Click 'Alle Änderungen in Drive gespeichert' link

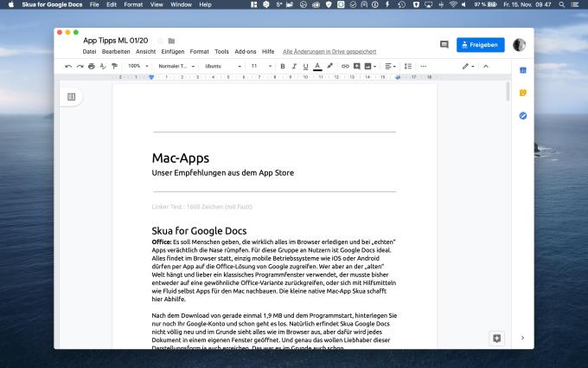tap(329, 52)
